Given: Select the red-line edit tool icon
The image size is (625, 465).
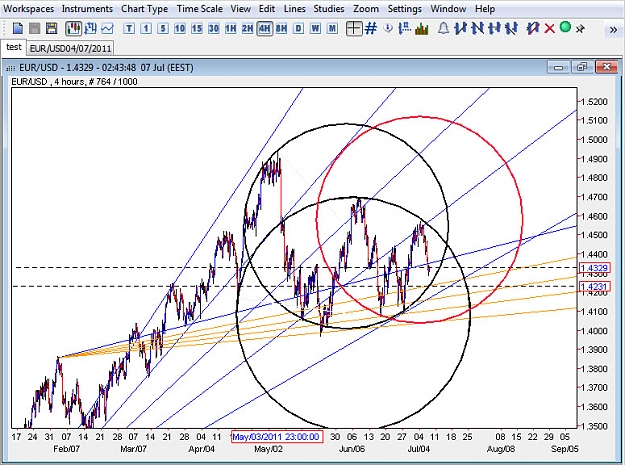Looking at the screenshot, I should (533, 29).
